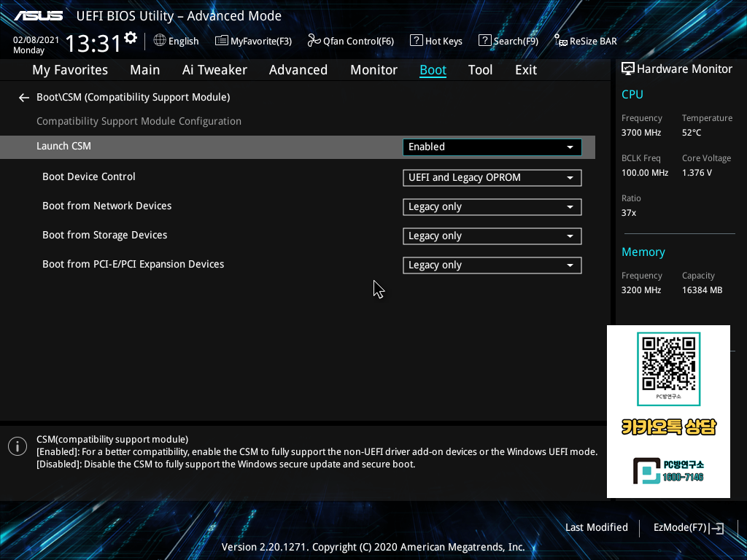Click memory capacity value 16384 MB
Screen dimensions: 747x560
click(x=702, y=290)
